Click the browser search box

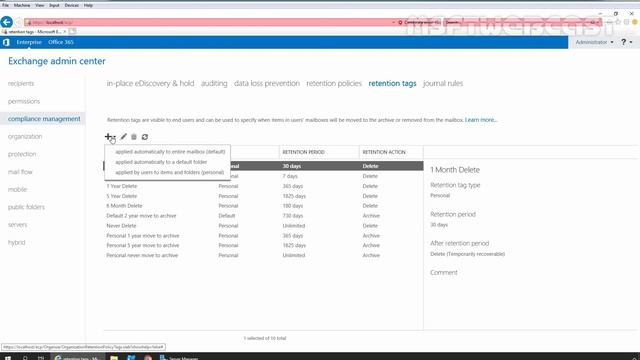pos(522,22)
